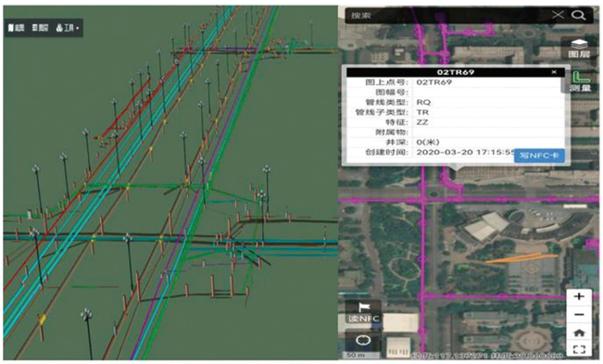Select the 创建时间 value 2020-03-20

(445, 152)
